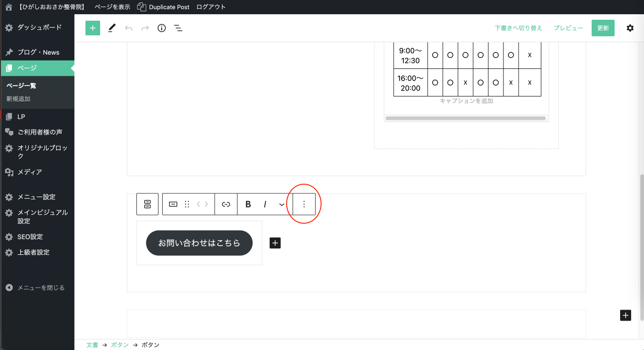Click the 更新 update button
The height and width of the screenshot is (350, 644).
point(603,28)
